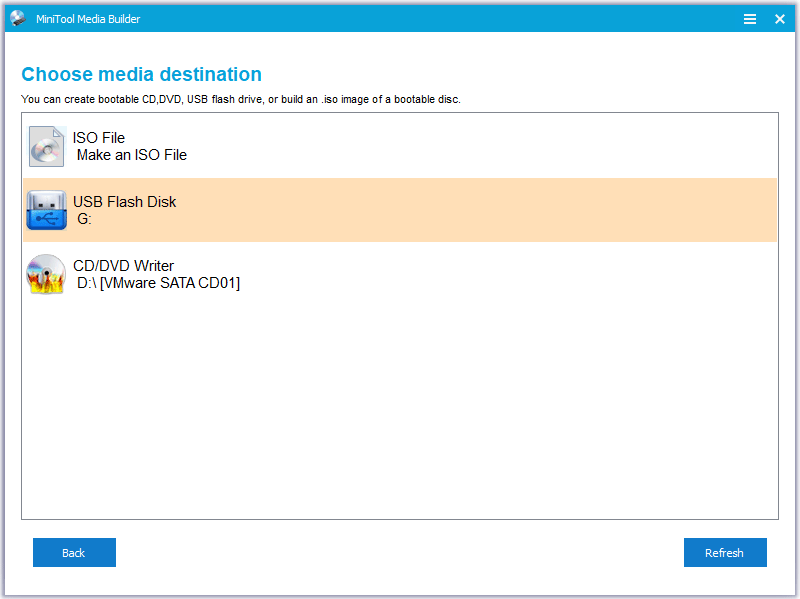This screenshot has width=800, height=599.
Task: Click the CD/DVD Writer burning disc icon
Action: click(46, 274)
